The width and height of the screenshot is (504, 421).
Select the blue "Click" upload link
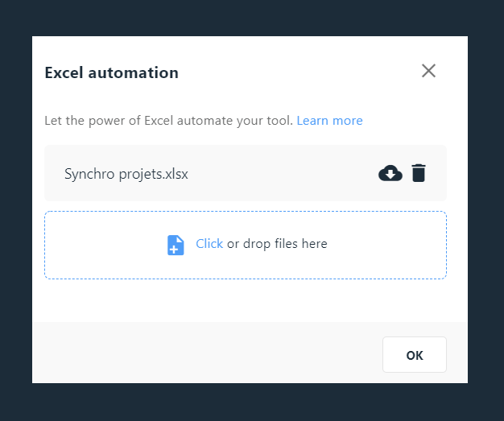pos(209,244)
